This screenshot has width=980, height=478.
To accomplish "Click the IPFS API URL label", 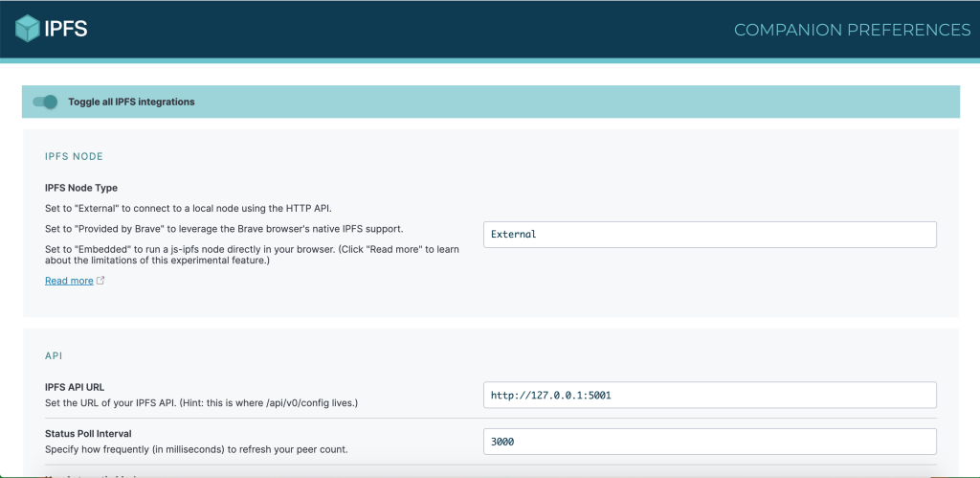I will coord(75,387).
